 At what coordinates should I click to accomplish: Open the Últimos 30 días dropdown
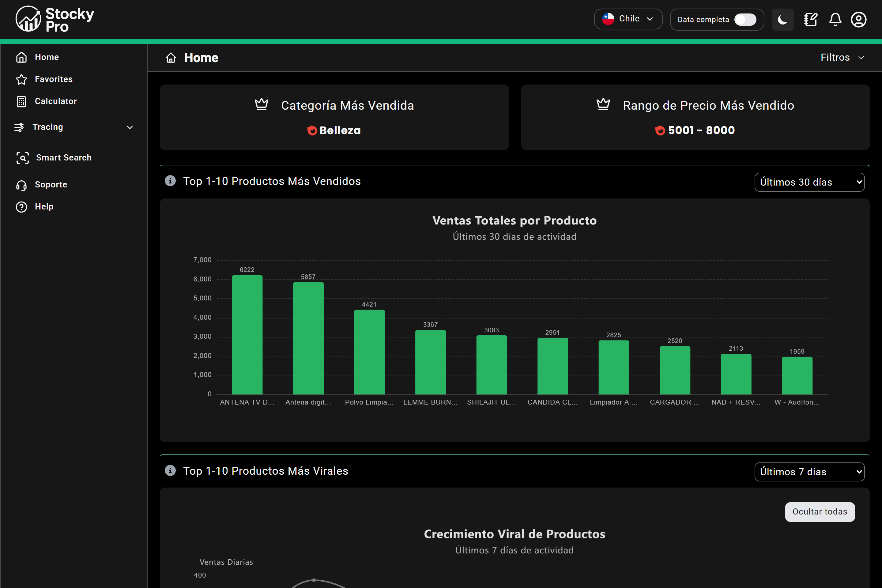(x=809, y=182)
